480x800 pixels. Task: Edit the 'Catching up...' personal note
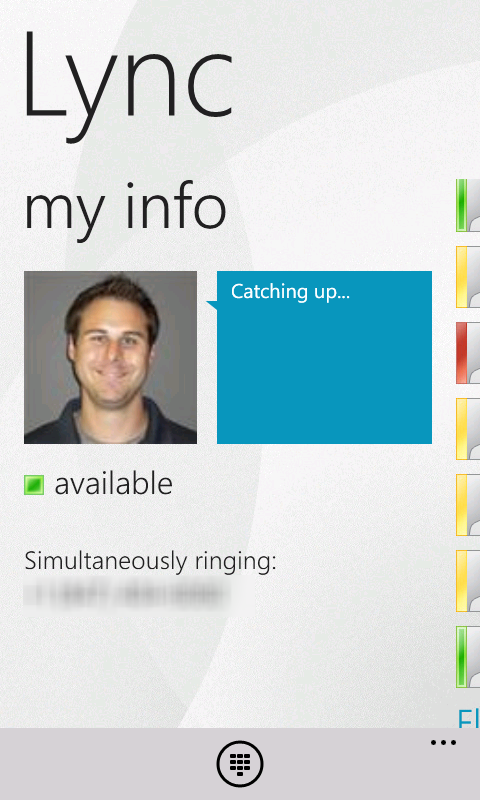click(324, 357)
